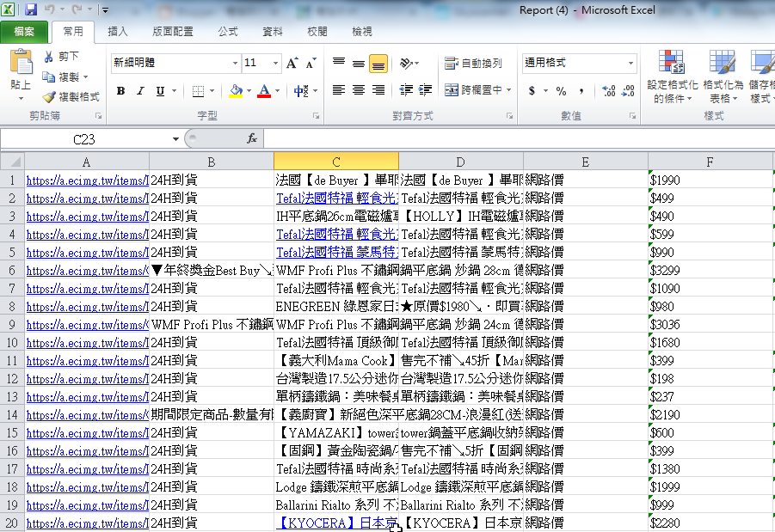The image size is (775, 532).
Task: Switch to the 版面配置 Page Layout tab
Action: pos(173,32)
